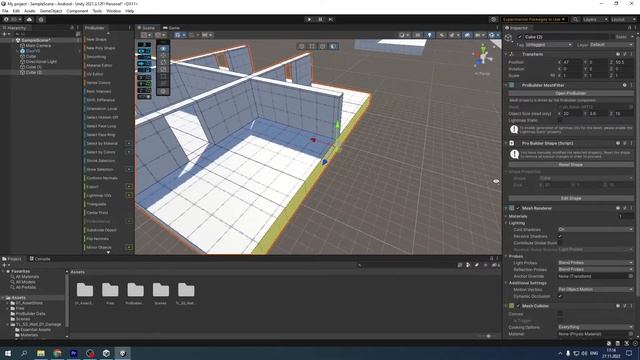Click the Gizmos icon in the Scene toolbar
The height and width of the screenshot is (360, 640).
(x=493, y=35)
